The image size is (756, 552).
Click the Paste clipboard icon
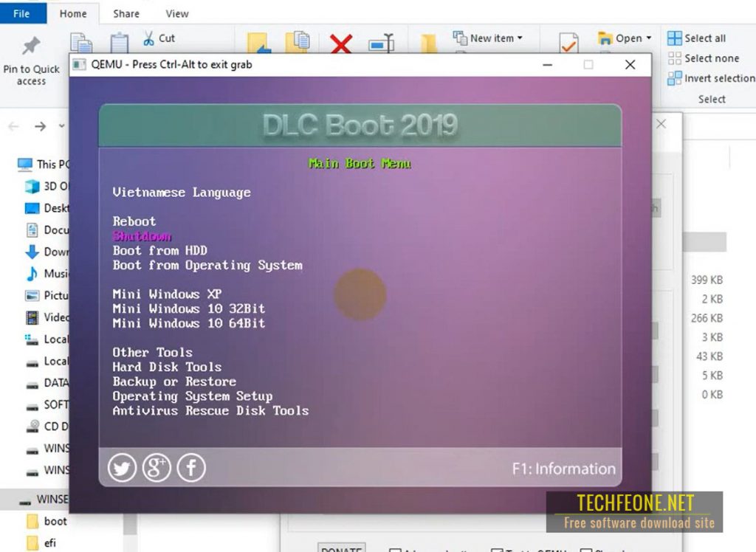tap(119, 43)
